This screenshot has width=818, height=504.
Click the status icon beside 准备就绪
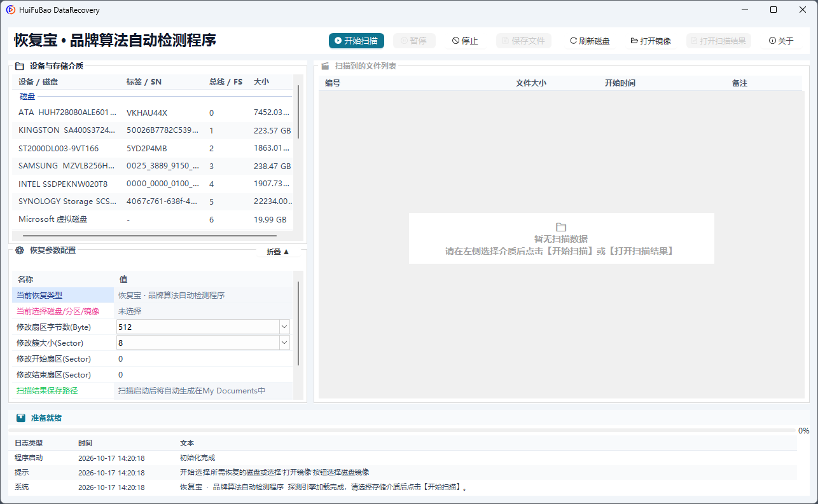coord(21,418)
